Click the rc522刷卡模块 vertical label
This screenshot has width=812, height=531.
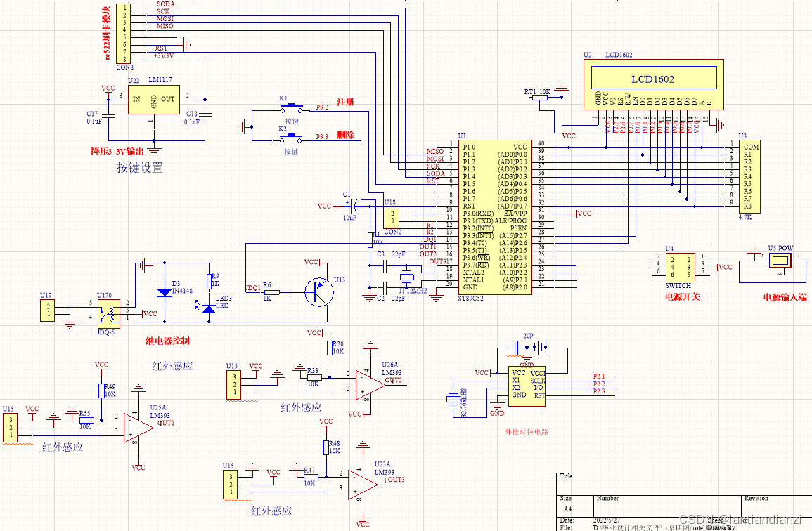coord(107,32)
